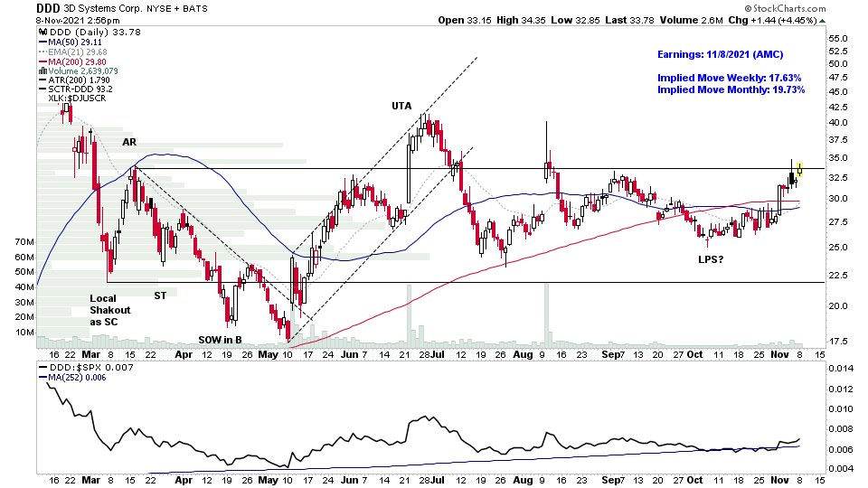
Task: Click the 'Local Shakout as SC' annotation
Action: click(110, 310)
